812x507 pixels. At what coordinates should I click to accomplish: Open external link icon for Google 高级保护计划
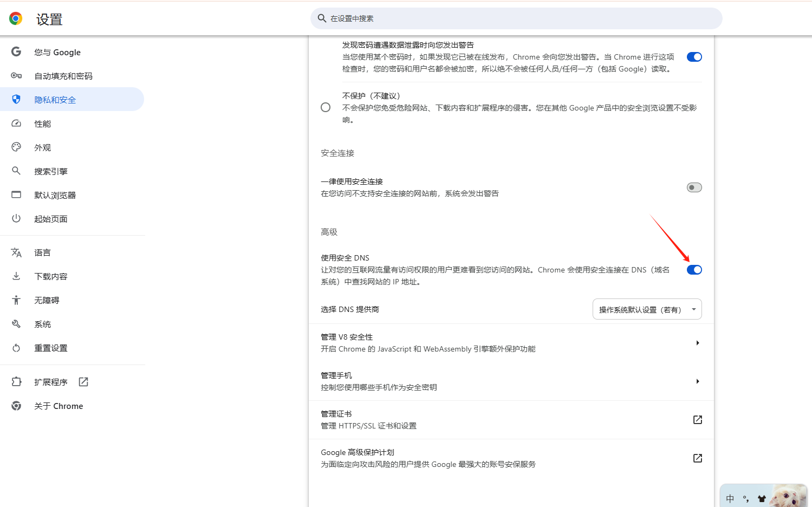click(x=698, y=458)
